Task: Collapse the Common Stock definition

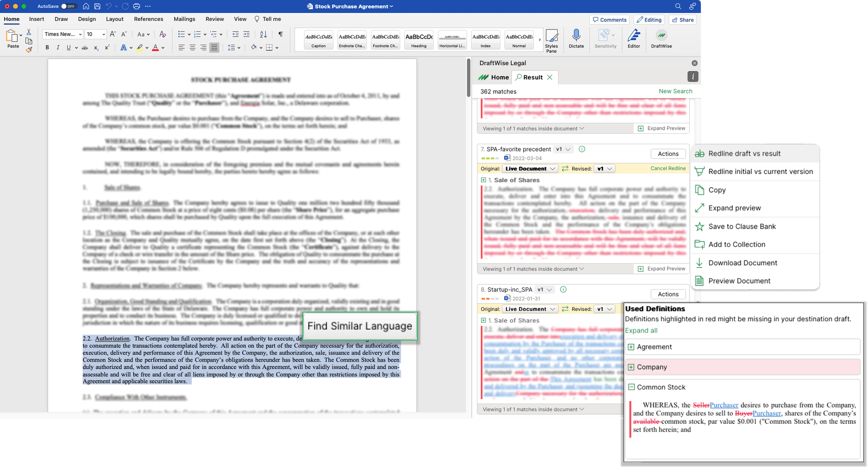Action: click(x=631, y=387)
